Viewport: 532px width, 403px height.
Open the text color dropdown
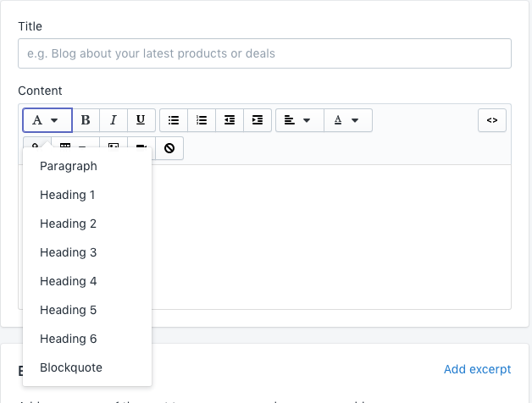point(347,120)
